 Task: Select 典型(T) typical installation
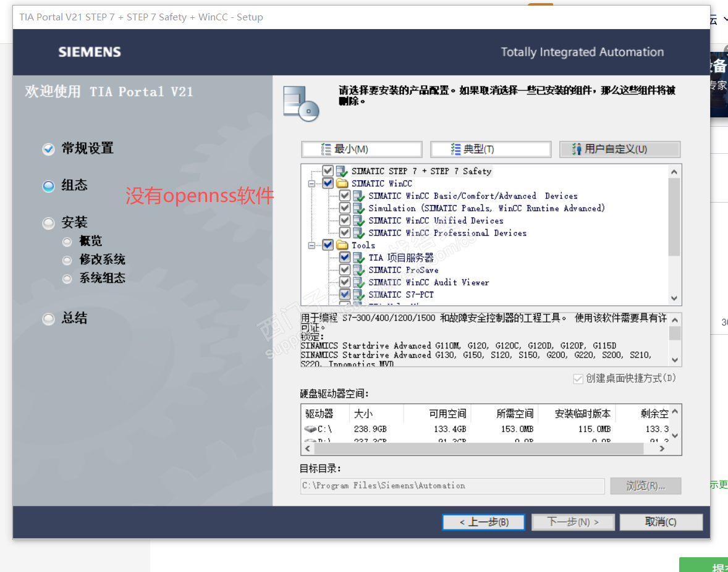coord(491,149)
